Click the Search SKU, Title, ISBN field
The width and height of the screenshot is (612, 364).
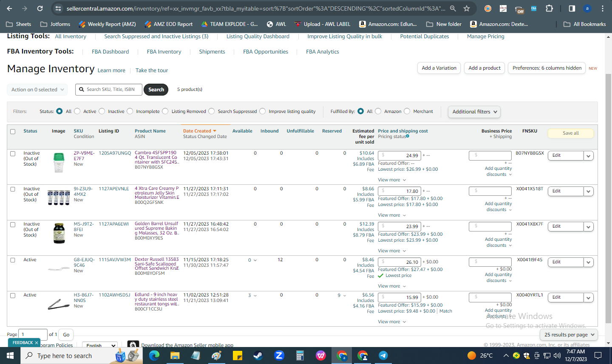[x=109, y=90]
